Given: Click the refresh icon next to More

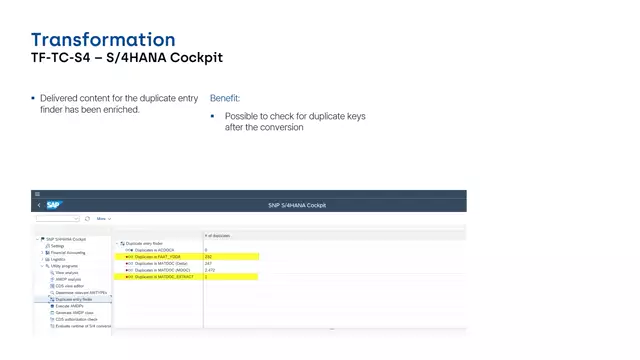Looking at the screenshot, I should (87, 219).
